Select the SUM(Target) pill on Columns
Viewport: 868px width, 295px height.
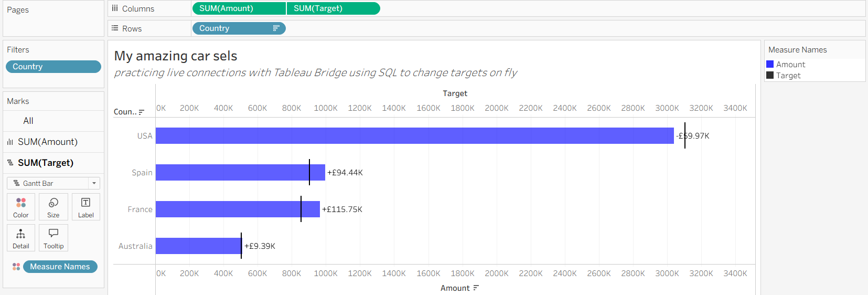(x=334, y=8)
